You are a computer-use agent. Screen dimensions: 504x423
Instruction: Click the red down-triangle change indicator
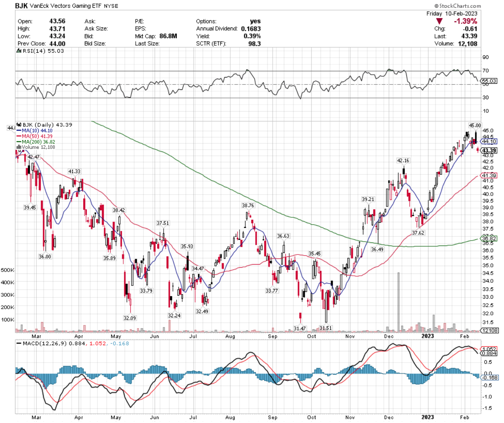tap(439, 21)
